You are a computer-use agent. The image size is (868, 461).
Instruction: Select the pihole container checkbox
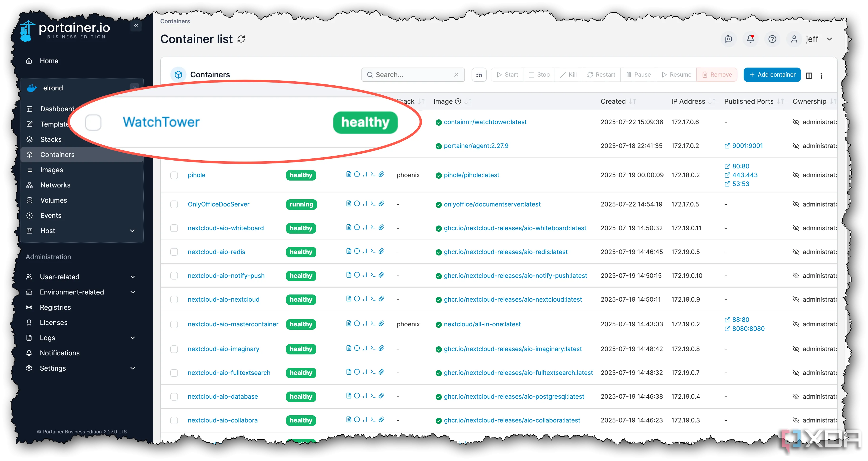click(174, 175)
